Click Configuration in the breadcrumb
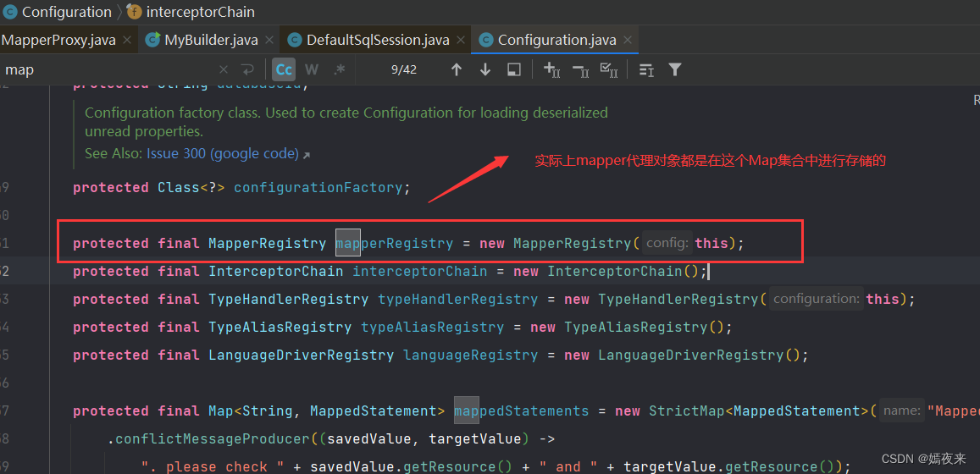The width and height of the screenshot is (980, 474). tap(66, 11)
